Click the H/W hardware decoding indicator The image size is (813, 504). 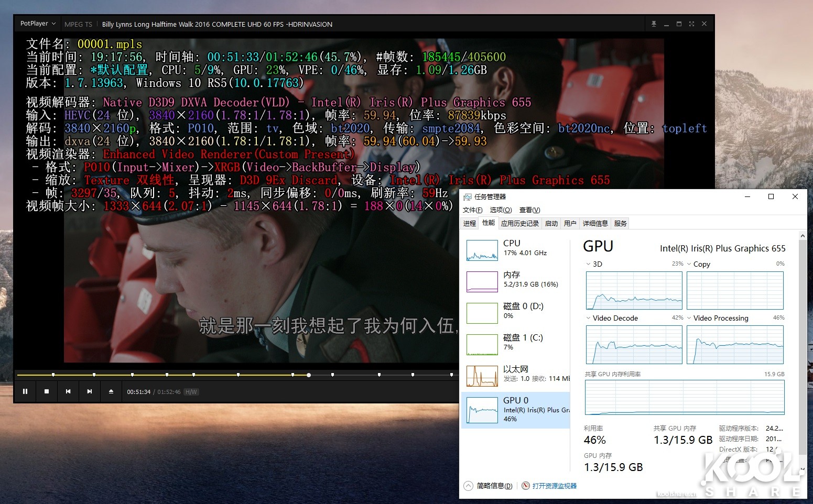pos(191,391)
